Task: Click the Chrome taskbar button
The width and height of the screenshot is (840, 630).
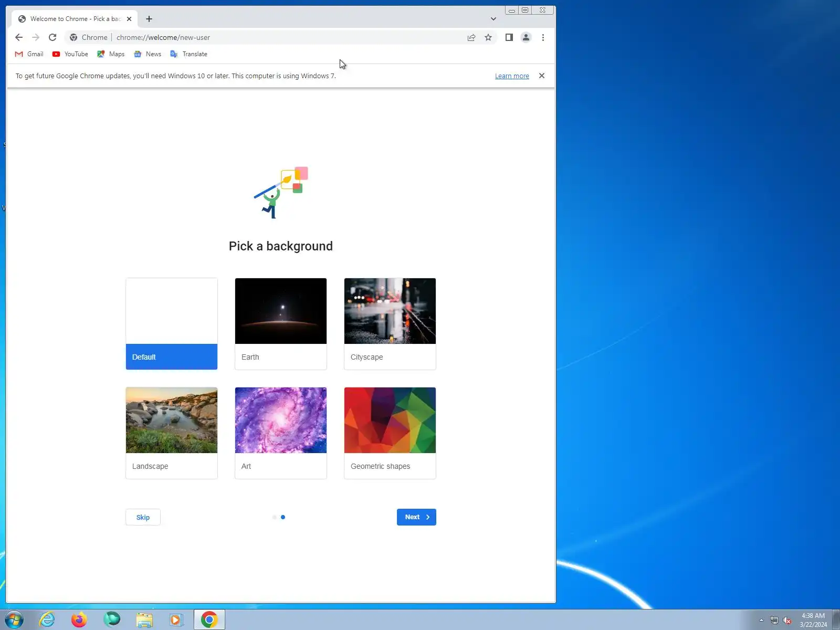Action: tap(209, 619)
